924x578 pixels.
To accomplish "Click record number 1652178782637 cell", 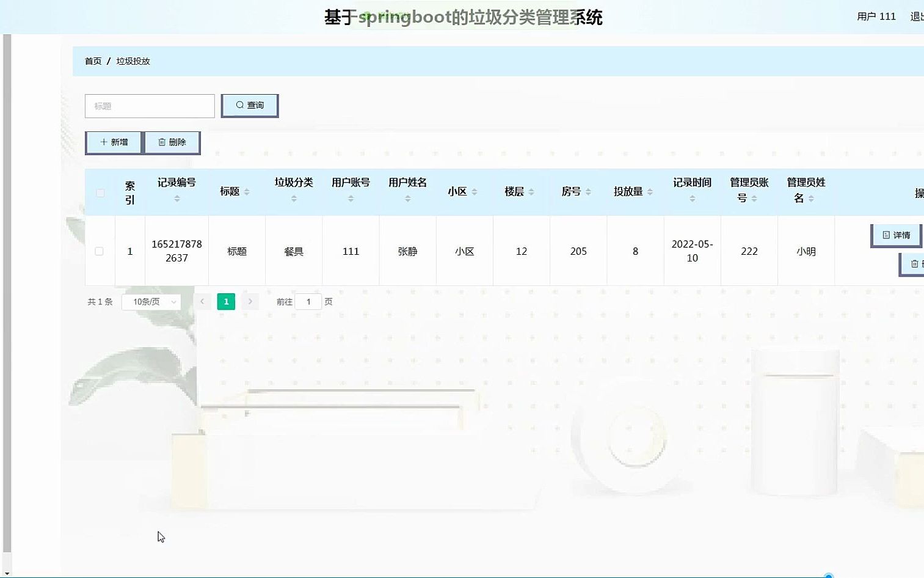I will pyautogui.click(x=176, y=251).
